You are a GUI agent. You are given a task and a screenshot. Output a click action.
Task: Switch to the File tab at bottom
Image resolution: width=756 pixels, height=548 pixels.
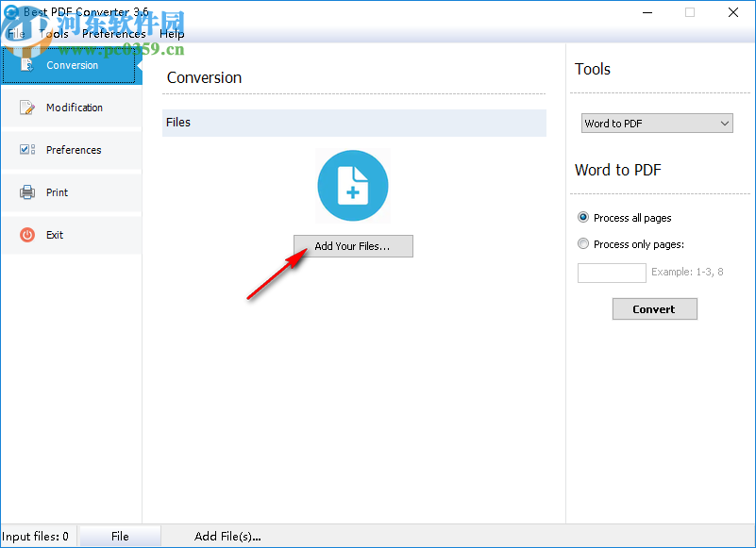[119, 536]
